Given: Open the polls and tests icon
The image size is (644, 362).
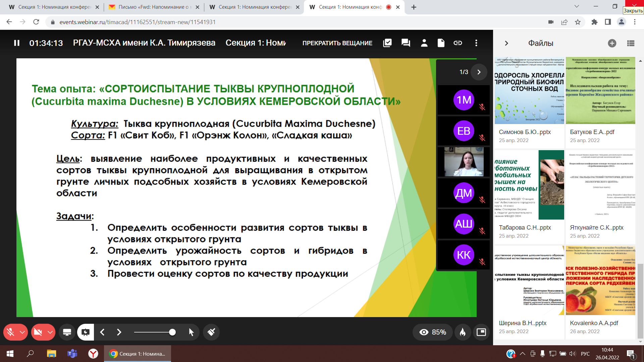Looking at the screenshot, I should tap(387, 43).
